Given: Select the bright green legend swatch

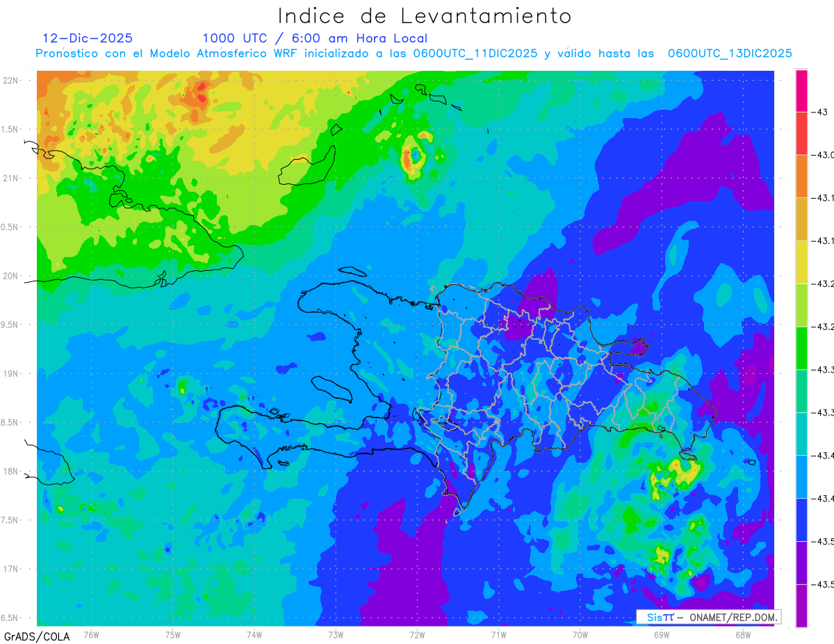Looking at the screenshot, I should (801, 347).
